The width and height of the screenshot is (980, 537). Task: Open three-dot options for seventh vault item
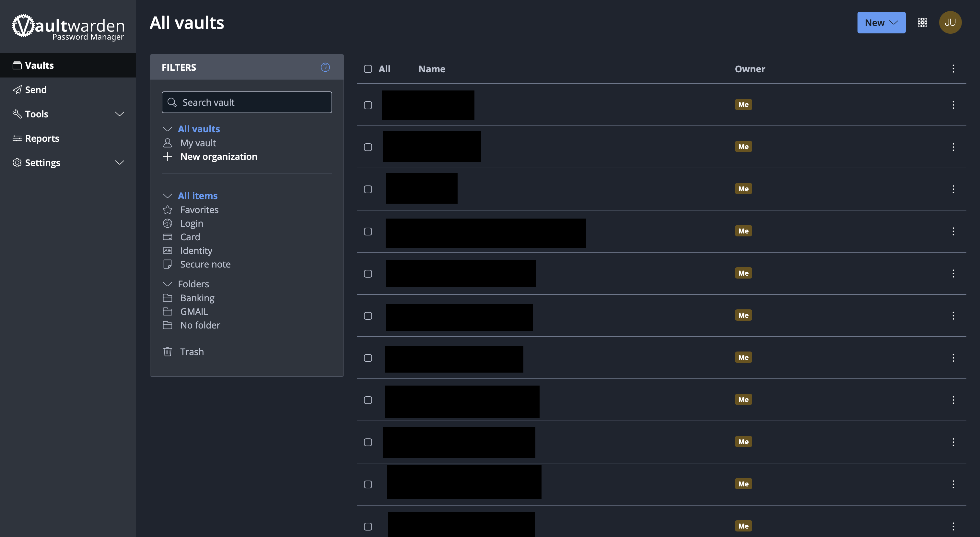pyautogui.click(x=953, y=358)
